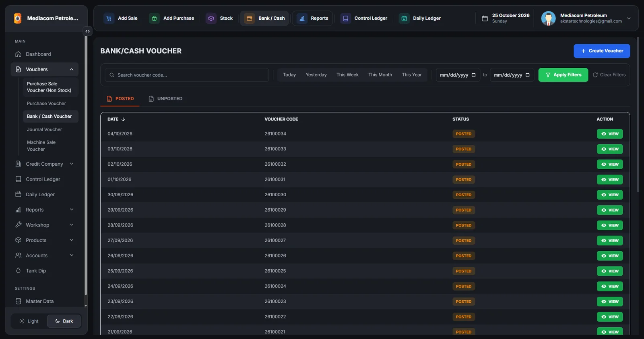Open Daily Ledger in top toolbar
Viewport: 644px width, 339px height.
pyautogui.click(x=420, y=18)
